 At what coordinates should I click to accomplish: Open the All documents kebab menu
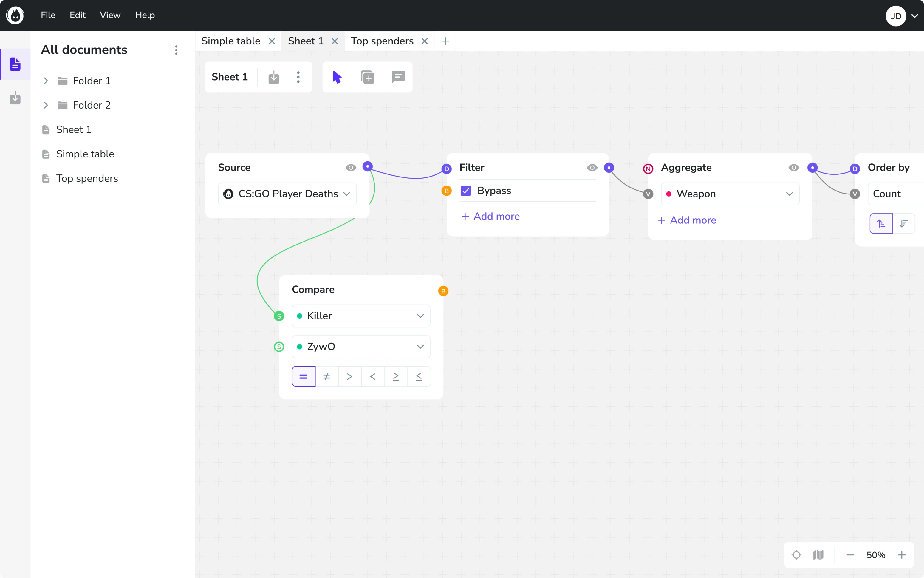click(176, 50)
